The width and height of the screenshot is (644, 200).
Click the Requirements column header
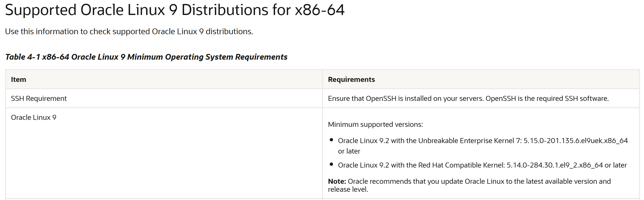[x=351, y=79]
